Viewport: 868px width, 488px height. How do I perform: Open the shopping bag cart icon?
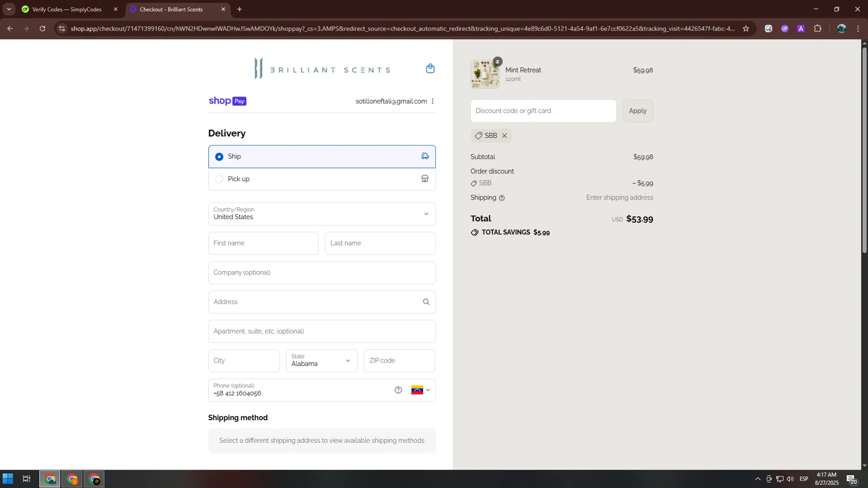pos(430,69)
